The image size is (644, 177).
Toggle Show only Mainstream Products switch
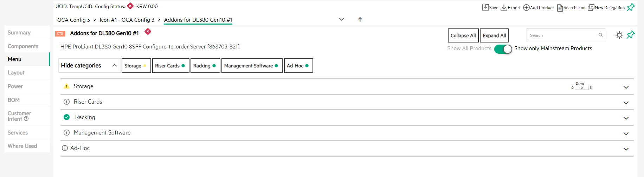click(503, 49)
